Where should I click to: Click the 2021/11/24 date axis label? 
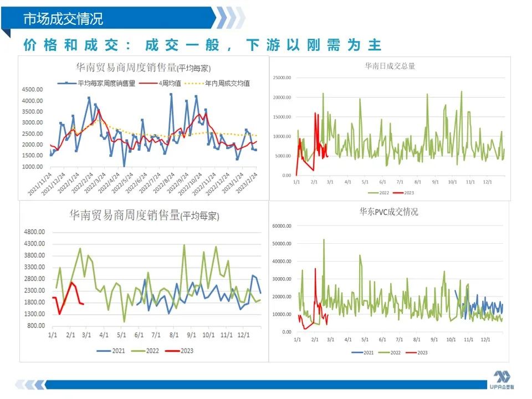[40, 184]
